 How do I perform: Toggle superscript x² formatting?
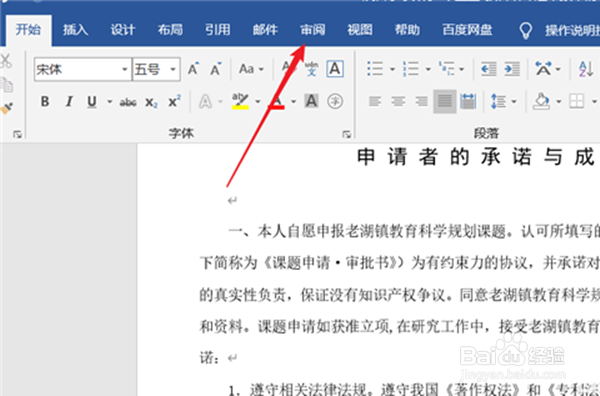(174, 102)
